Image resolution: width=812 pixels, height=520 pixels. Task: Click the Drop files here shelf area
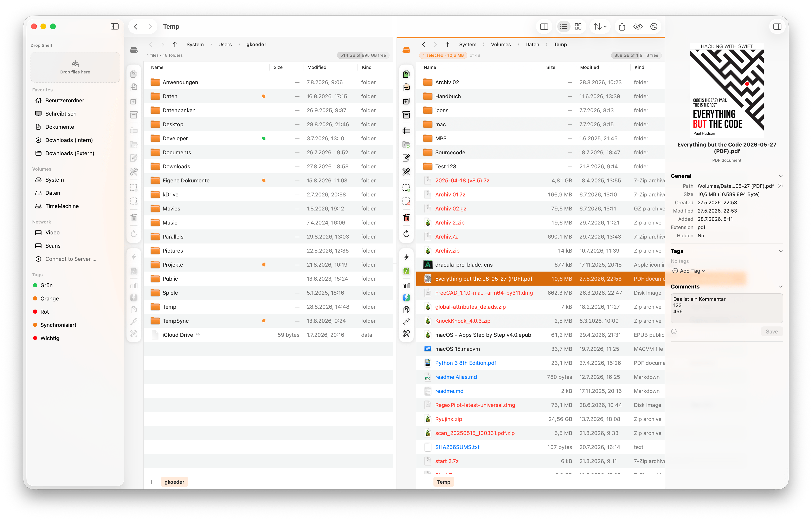tap(75, 67)
